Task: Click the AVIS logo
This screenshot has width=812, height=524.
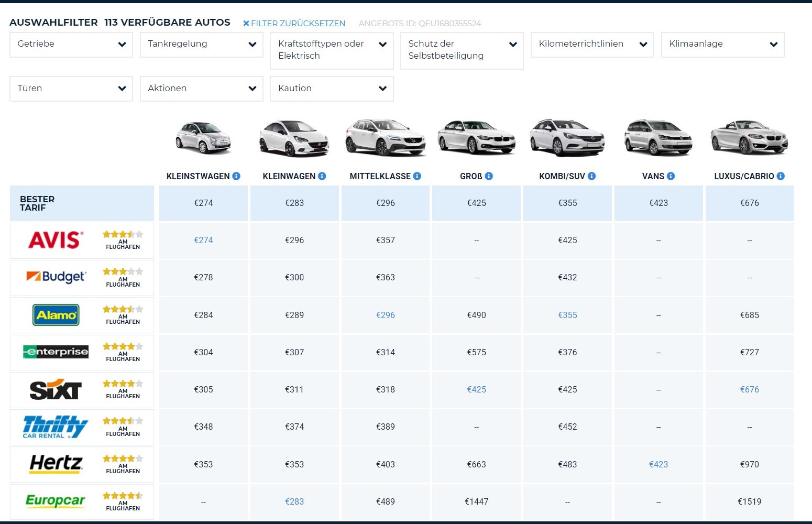Action: click(56, 240)
